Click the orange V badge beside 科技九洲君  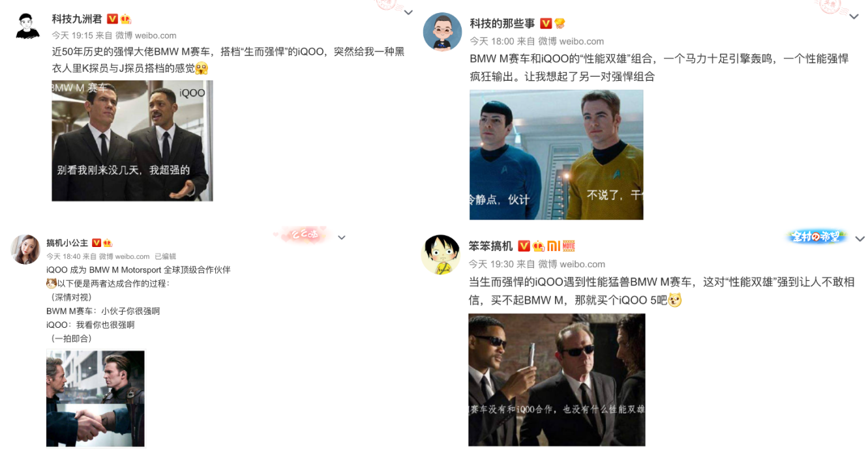pos(112,19)
